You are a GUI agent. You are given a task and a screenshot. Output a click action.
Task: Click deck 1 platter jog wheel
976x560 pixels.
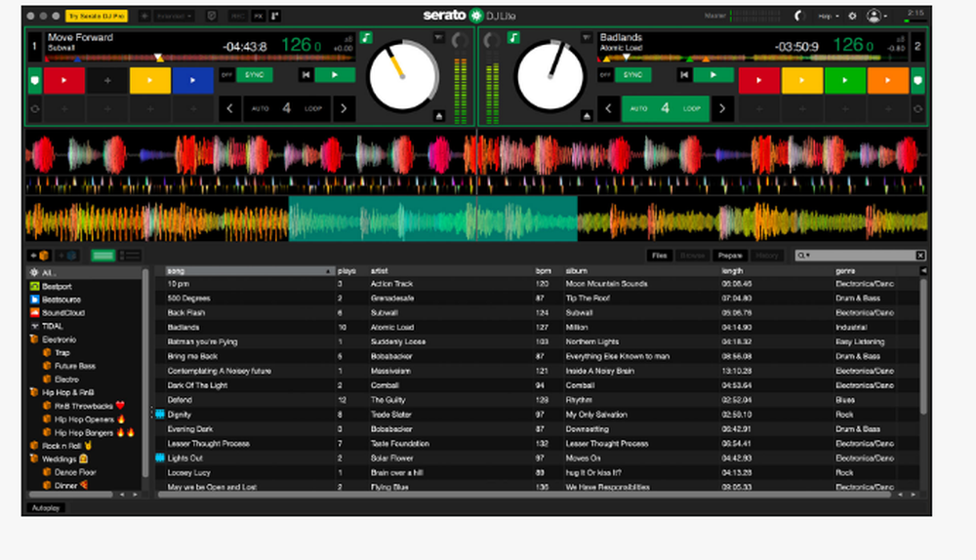[402, 77]
